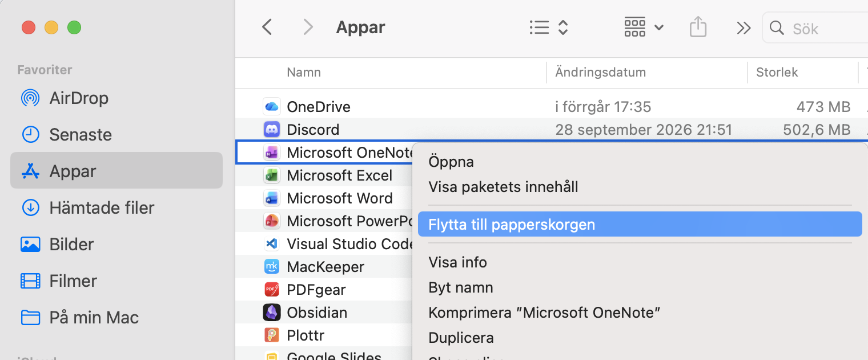Click the PDFgear app icon
868x360 pixels.
(x=271, y=290)
